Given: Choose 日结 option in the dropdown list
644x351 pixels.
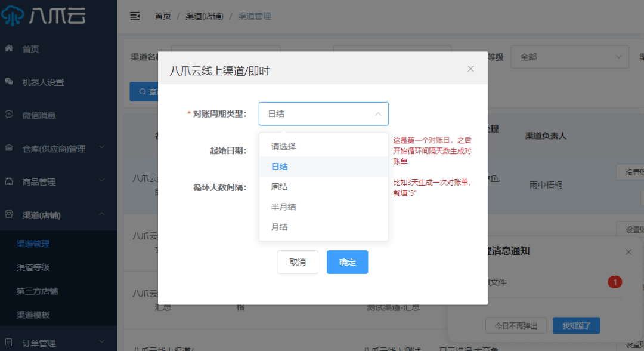Looking at the screenshot, I should coord(324,167).
